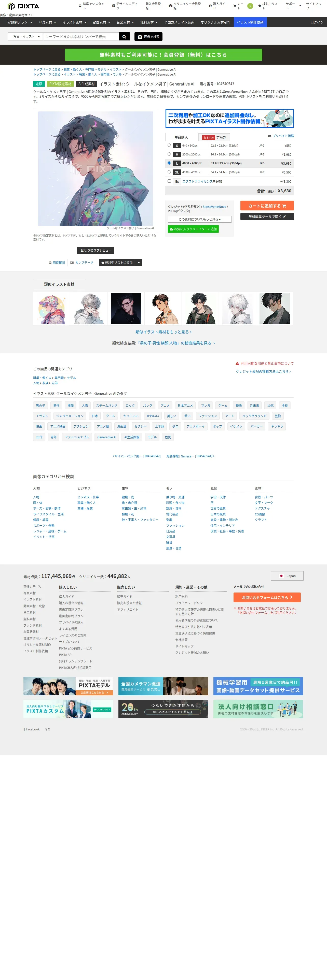
Task: Click 切り抜きプレビュー crop preview button
Action: 96,250
